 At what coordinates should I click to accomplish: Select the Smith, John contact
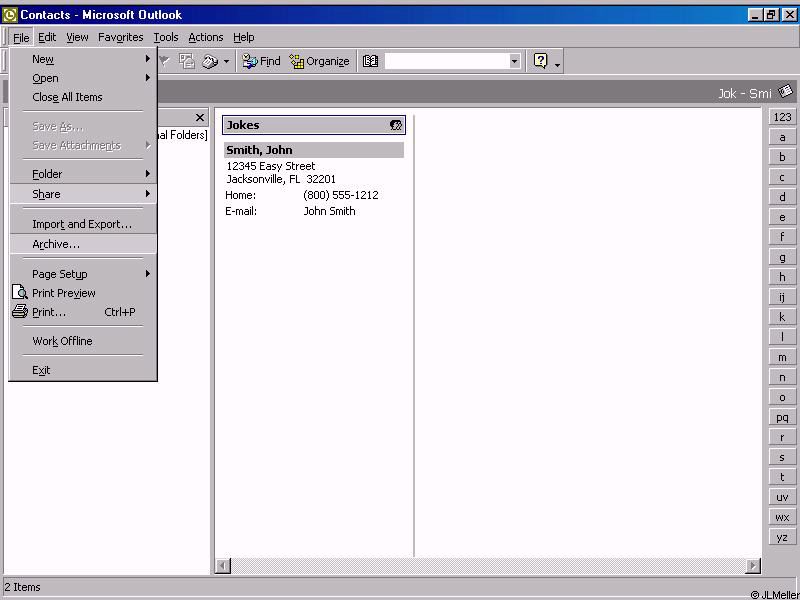tap(314, 150)
